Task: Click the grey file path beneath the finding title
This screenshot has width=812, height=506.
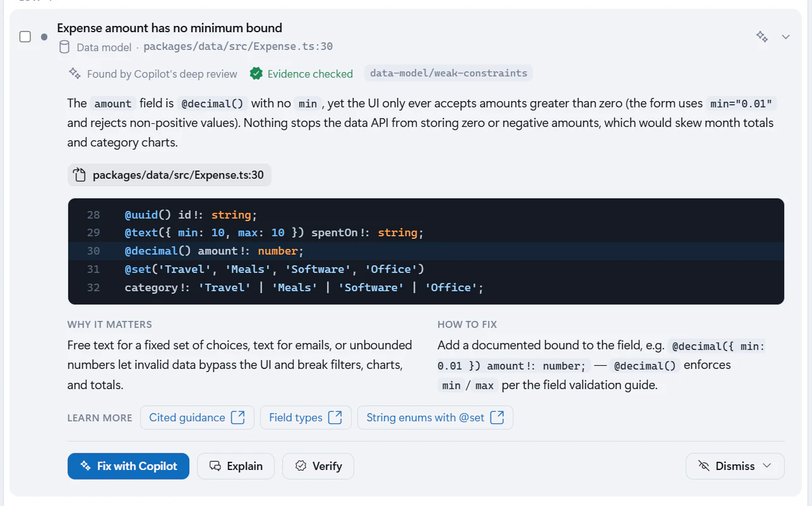Action: point(238,47)
